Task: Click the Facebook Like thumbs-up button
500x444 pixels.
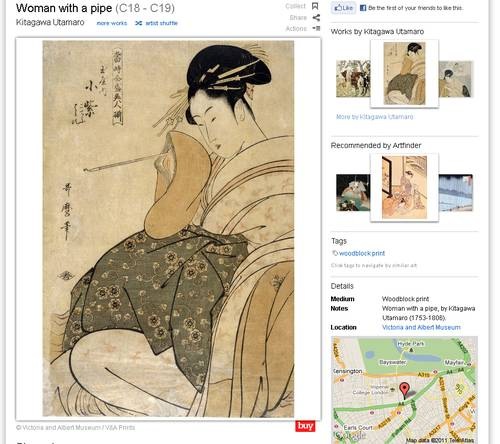Action: pyautogui.click(x=343, y=7)
